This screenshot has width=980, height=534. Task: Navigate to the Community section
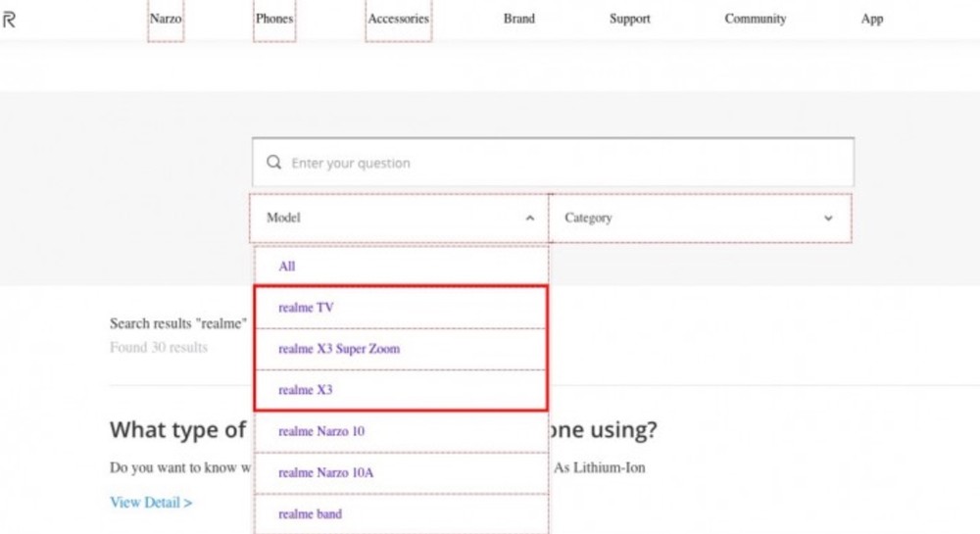[x=755, y=19]
